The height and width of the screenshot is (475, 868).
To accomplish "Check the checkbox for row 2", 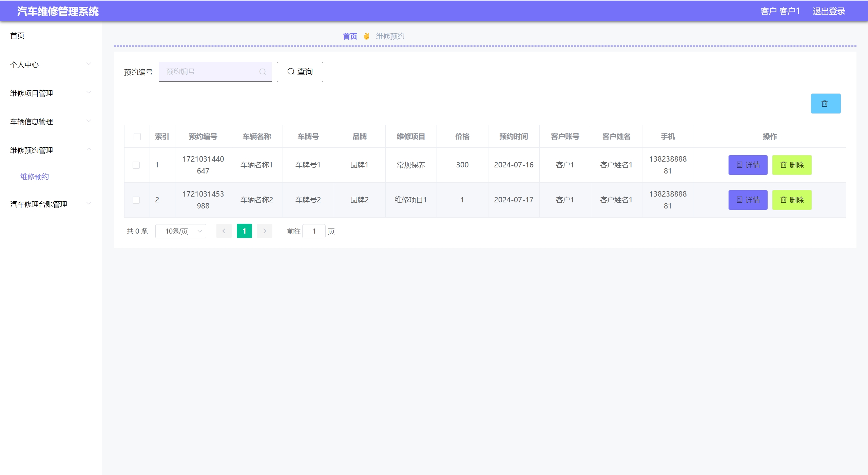I will click(x=136, y=200).
